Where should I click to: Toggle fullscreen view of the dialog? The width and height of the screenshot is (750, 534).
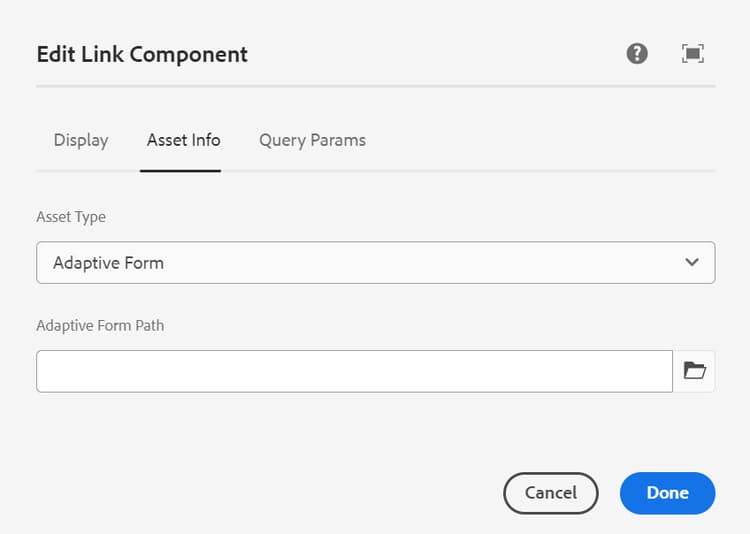point(692,54)
